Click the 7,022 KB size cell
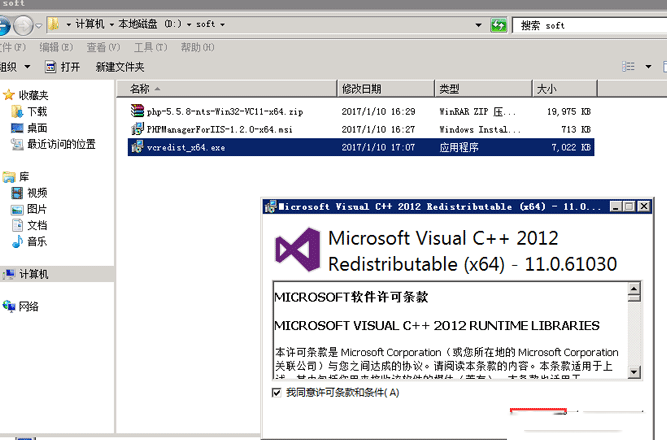Screen dimensions: 667x440 click(x=571, y=147)
